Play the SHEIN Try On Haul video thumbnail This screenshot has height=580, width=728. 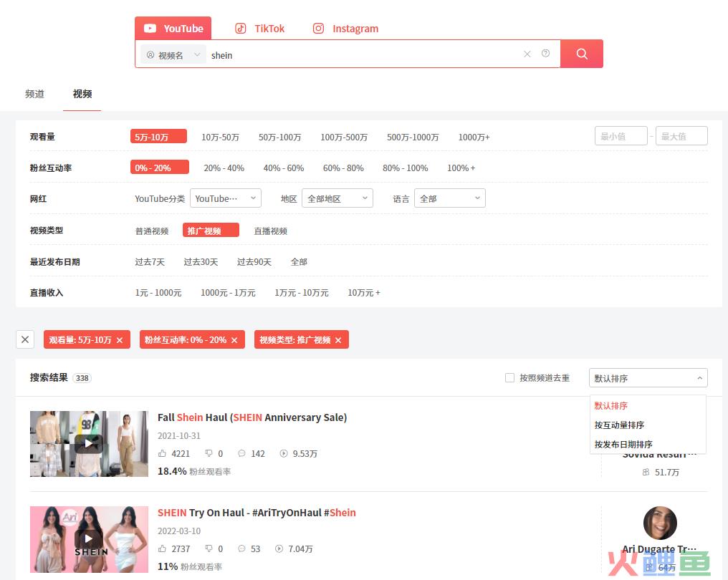click(89, 539)
